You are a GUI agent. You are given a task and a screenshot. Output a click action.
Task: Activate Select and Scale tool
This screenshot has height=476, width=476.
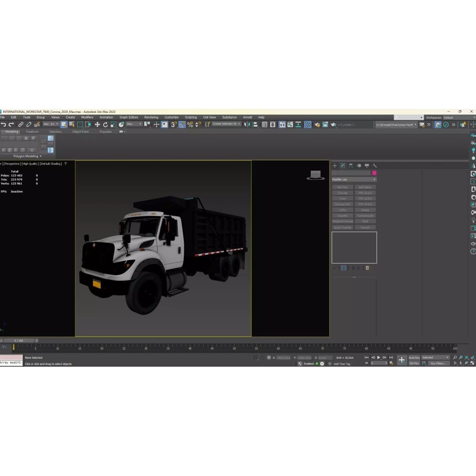[x=113, y=124]
